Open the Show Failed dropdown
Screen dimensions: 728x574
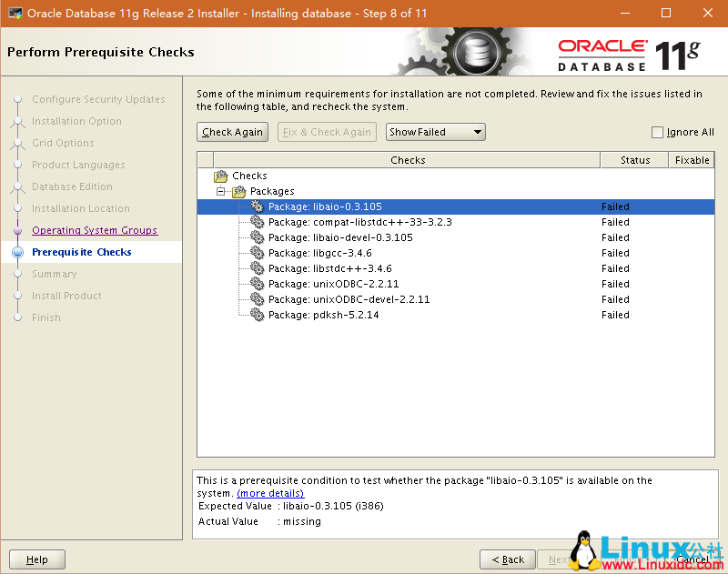point(435,131)
